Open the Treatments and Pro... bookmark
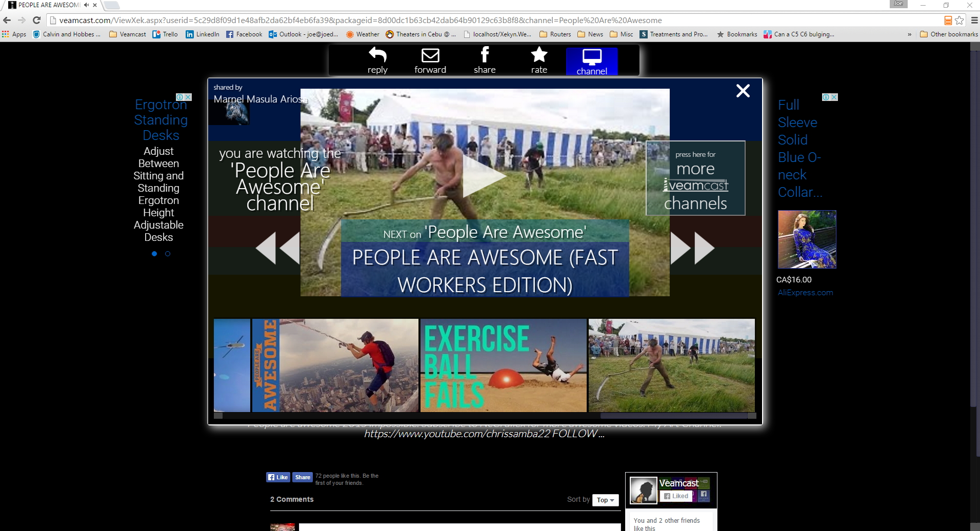980x531 pixels. click(x=674, y=34)
